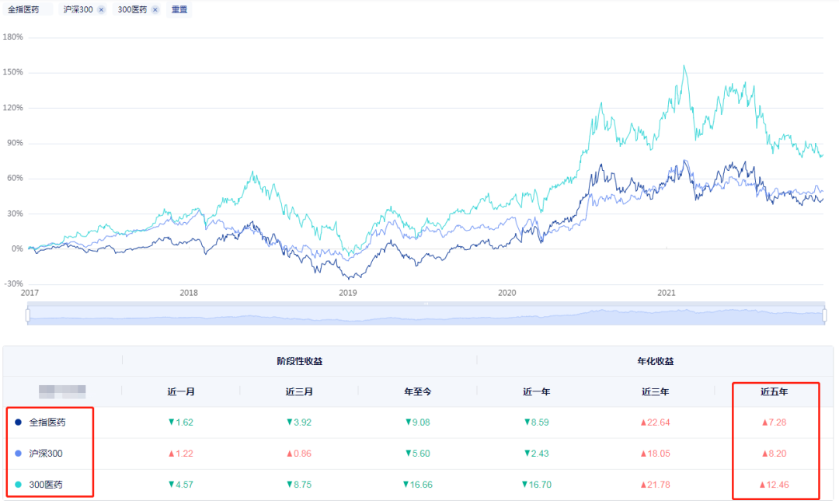Click the 1.22 value for 沪深300
This screenshot has width=839, height=504.
tap(181, 454)
